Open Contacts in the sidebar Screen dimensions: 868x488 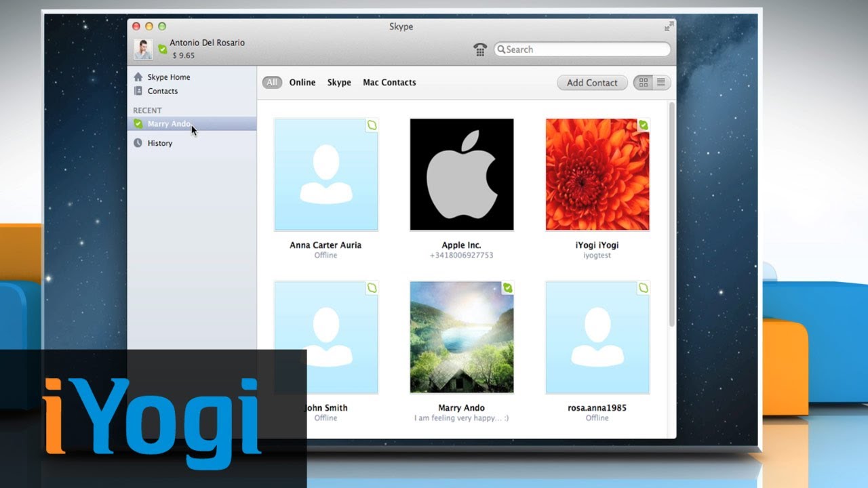pyautogui.click(x=163, y=91)
